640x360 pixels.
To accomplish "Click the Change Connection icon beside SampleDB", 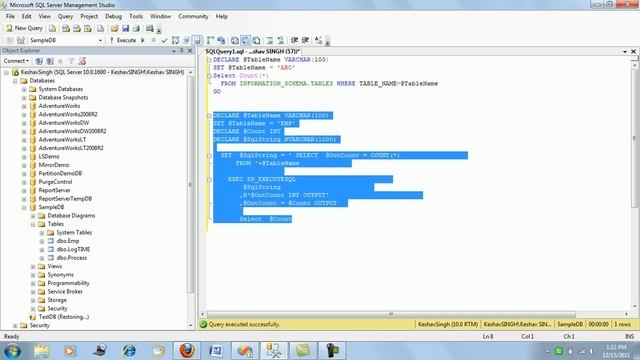I will [x=21, y=40].
